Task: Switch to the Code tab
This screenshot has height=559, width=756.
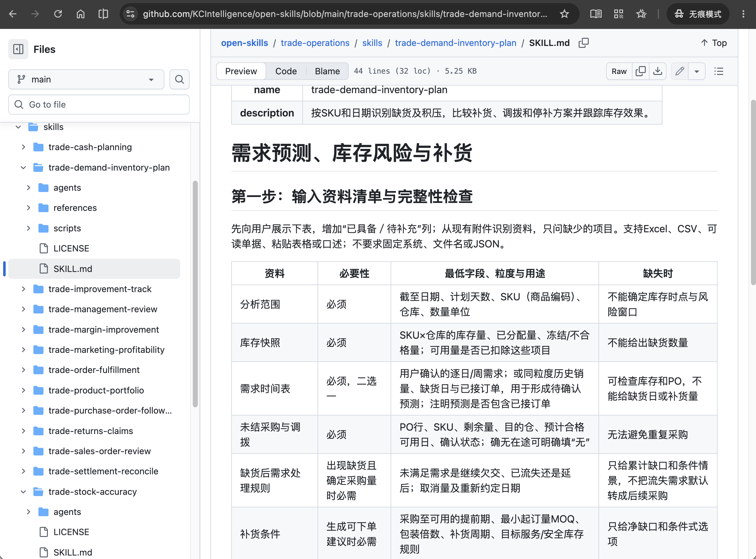Action: 286,71
